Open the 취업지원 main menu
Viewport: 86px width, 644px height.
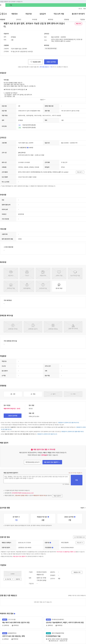pyautogui.click(x=29, y=14)
